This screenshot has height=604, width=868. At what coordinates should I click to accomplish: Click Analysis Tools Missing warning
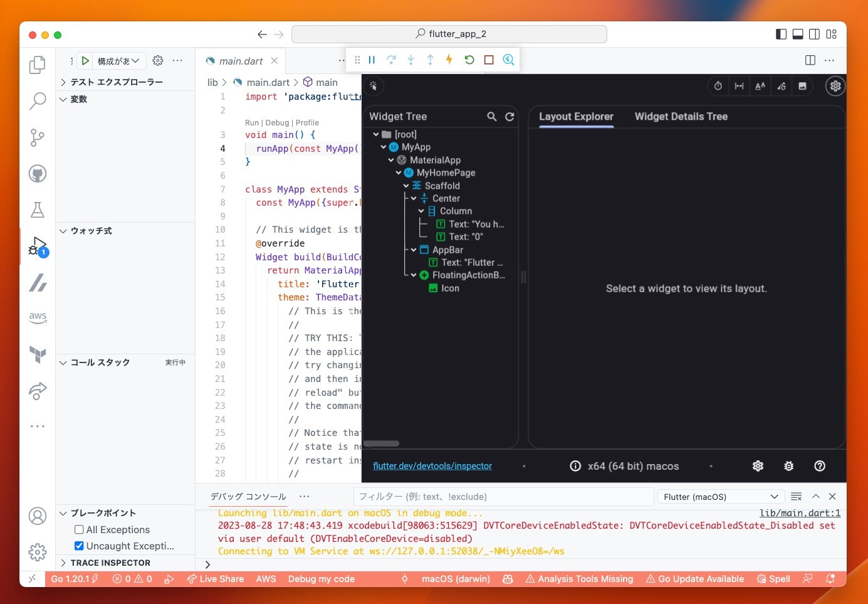tap(579, 579)
